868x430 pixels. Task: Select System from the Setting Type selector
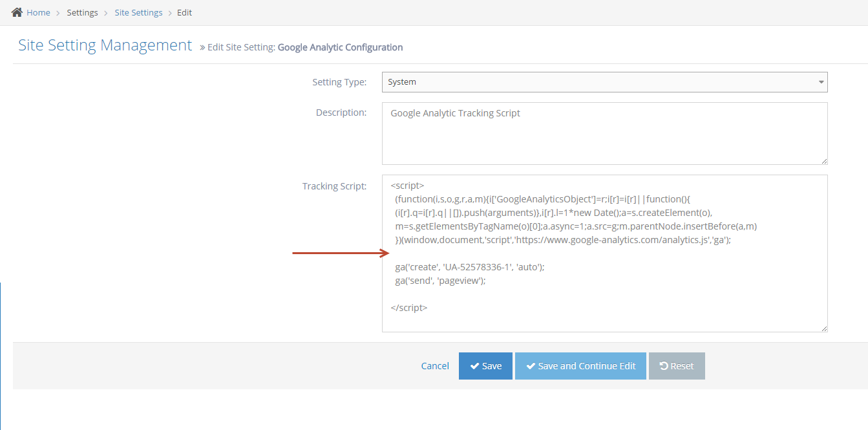click(605, 82)
